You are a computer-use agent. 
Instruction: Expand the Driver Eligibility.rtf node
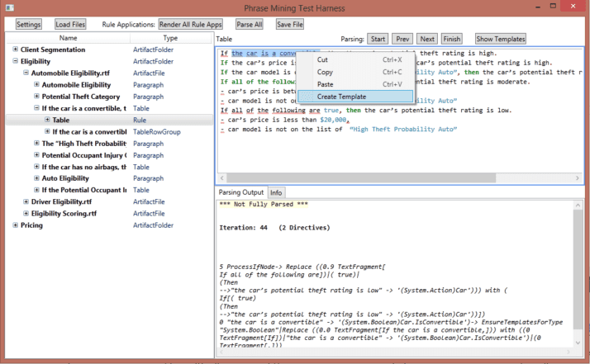pyautogui.click(x=26, y=201)
